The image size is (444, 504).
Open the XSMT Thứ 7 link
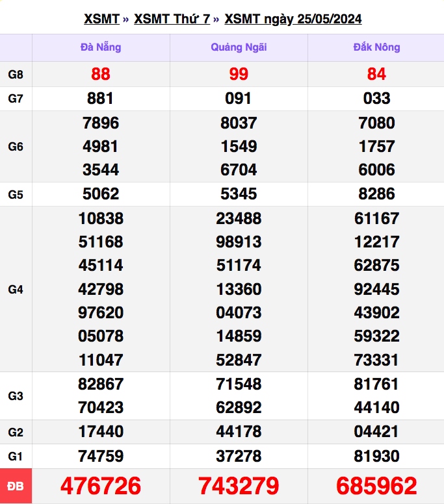click(172, 19)
